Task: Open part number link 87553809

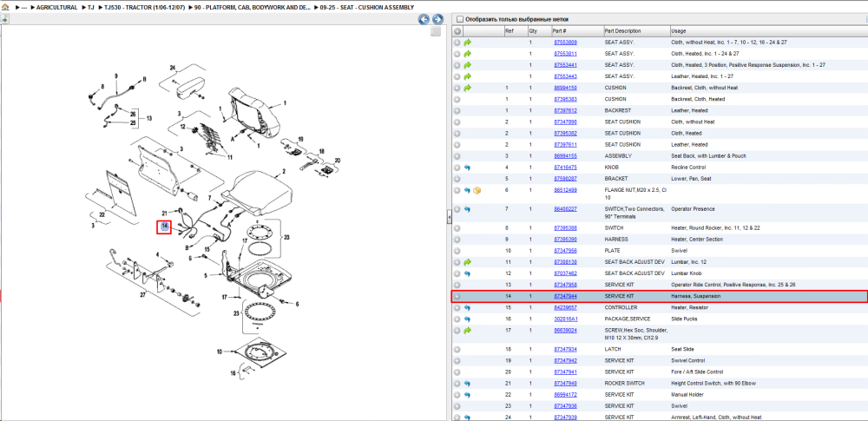Action: [565, 42]
